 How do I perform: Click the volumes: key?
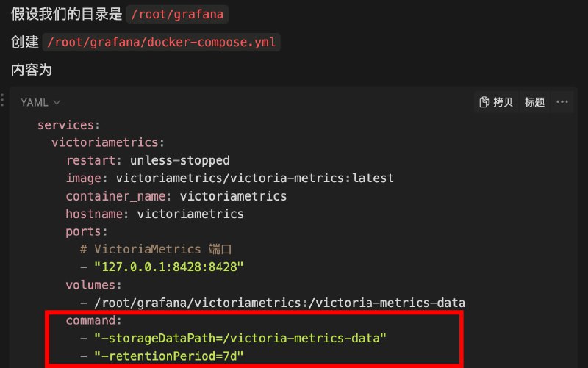point(94,285)
